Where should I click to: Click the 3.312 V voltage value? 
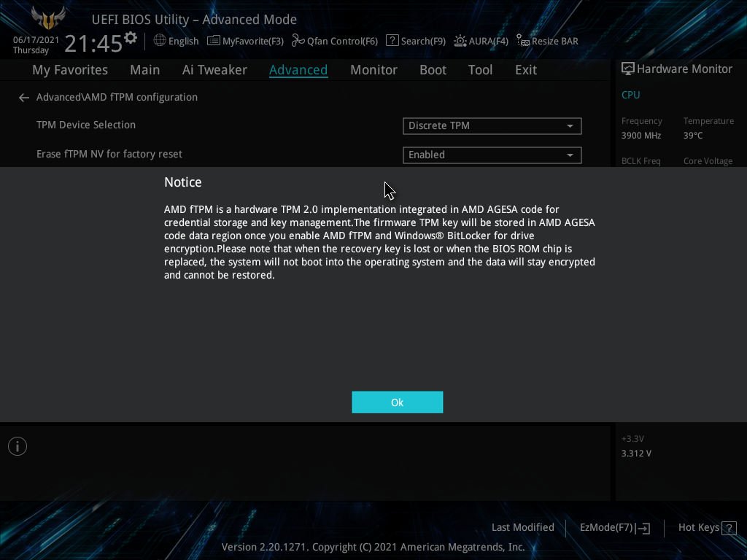[x=636, y=454]
